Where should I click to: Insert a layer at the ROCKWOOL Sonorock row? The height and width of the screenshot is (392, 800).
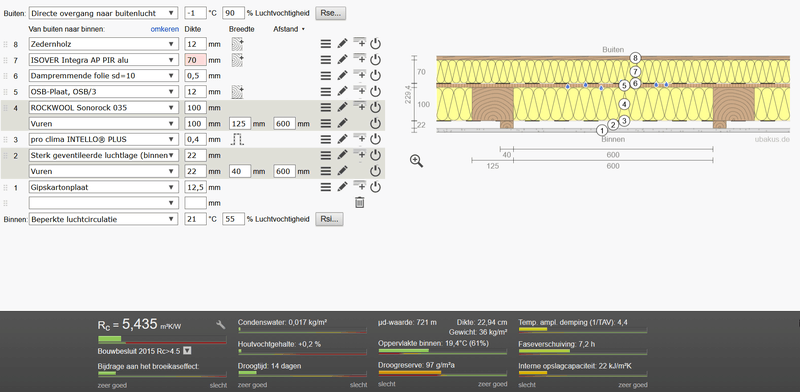click(360, 106)
